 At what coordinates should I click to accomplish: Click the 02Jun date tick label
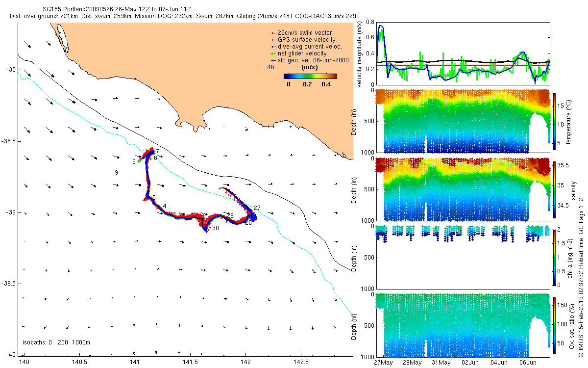click(470, 363)
